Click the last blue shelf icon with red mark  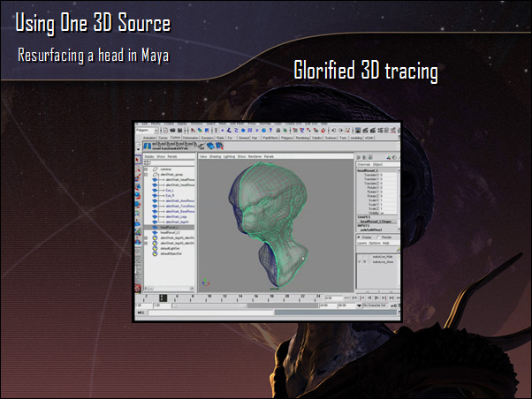click(x=219, y=147)
